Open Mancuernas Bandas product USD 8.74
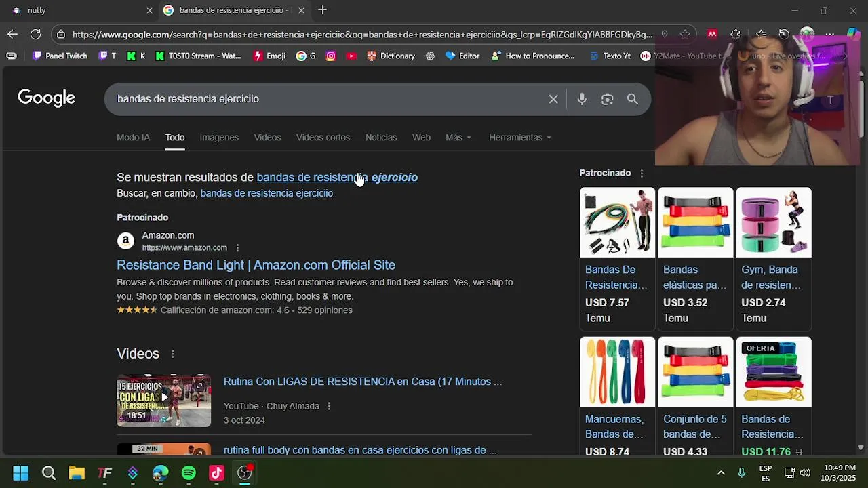Screen dimensions: 868x488 tap(617, 396)
